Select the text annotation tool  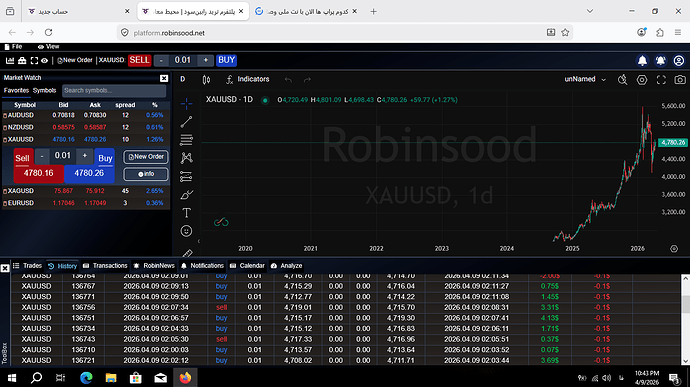click(186, 213)
